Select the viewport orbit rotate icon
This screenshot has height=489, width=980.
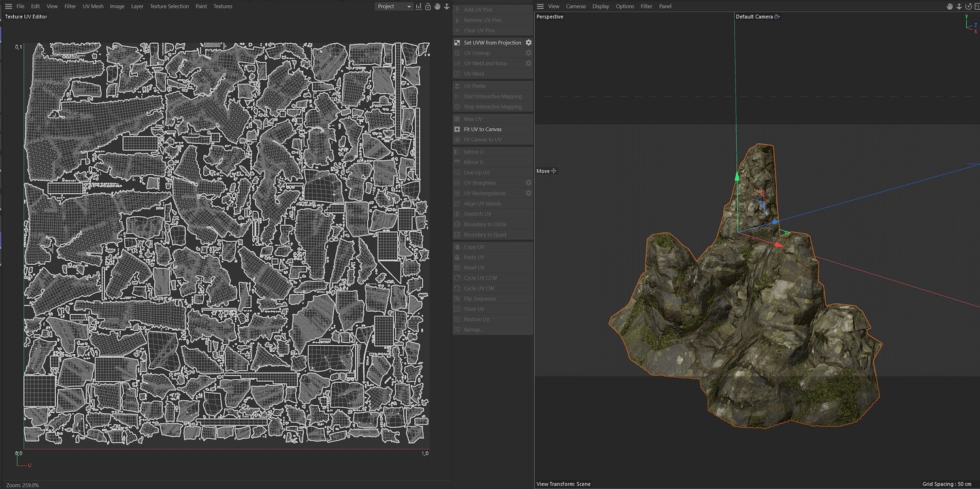(968, 7)
